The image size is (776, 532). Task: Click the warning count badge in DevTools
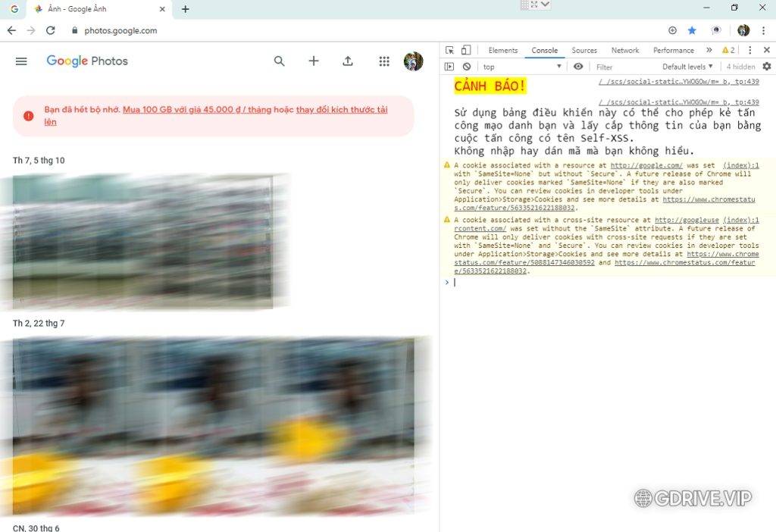click(727, 50)
